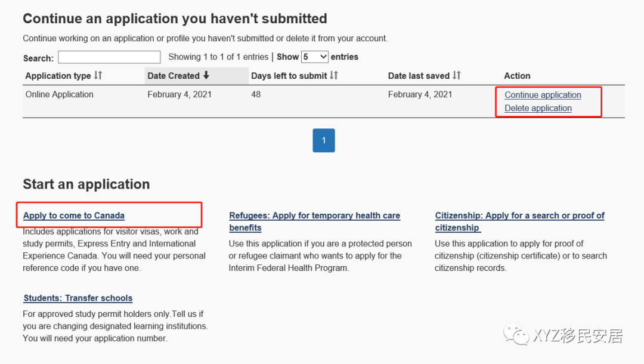The width and height of the screenshot is (644, 364).
Task: Click the down arrow beside Date Created
Action: tap(206, 75)
